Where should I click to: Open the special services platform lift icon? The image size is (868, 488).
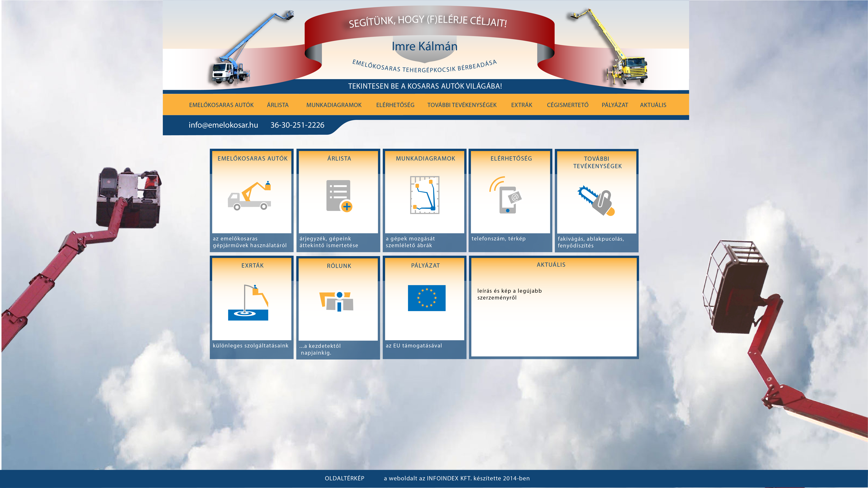coord(248,302)
